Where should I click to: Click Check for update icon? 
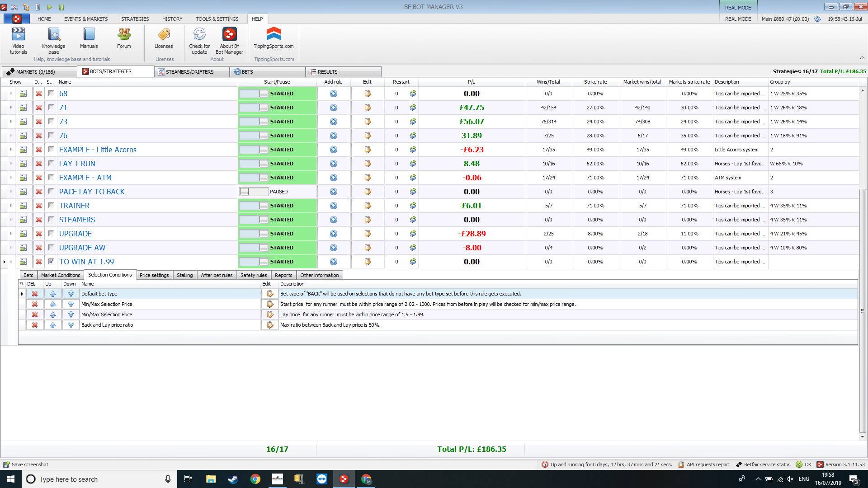point(199,41)
